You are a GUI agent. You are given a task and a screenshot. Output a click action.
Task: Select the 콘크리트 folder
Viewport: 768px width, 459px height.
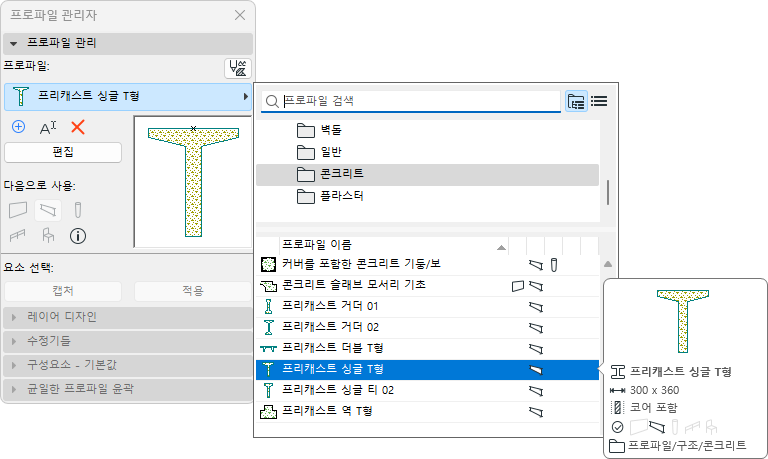coord(428,174)
